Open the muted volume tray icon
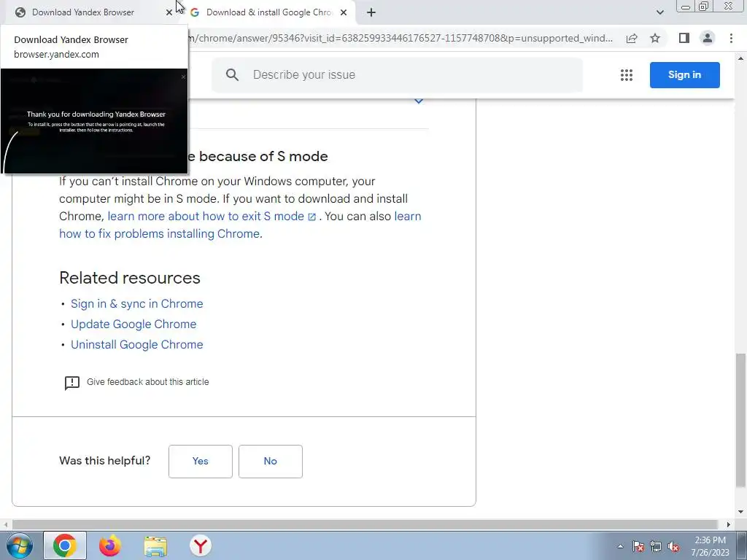 tap(673, 546)
